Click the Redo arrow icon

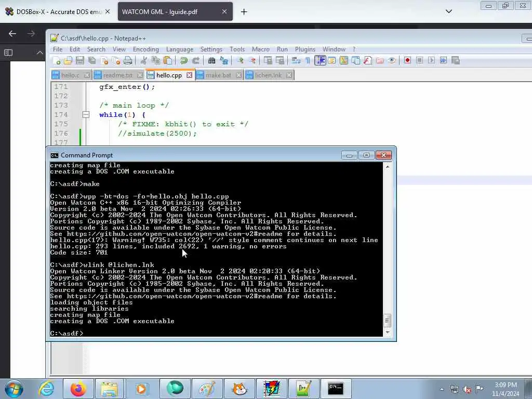click(x=196, y=61)
